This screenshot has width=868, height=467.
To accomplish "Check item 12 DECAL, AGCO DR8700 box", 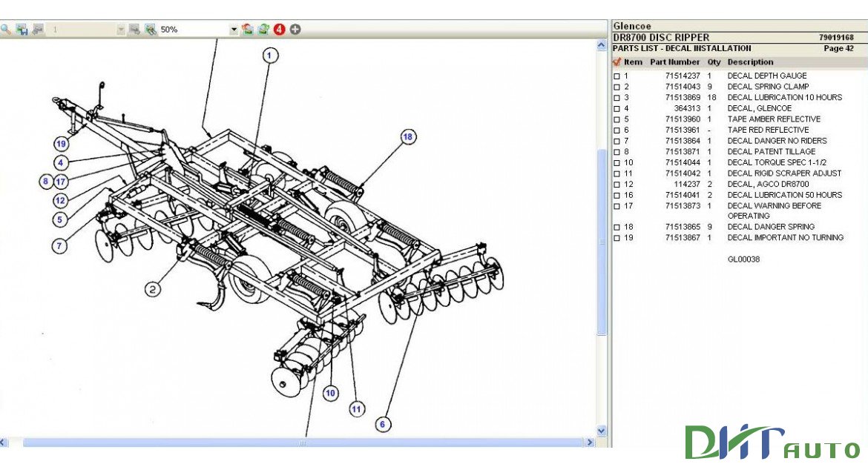I will 617,185.
